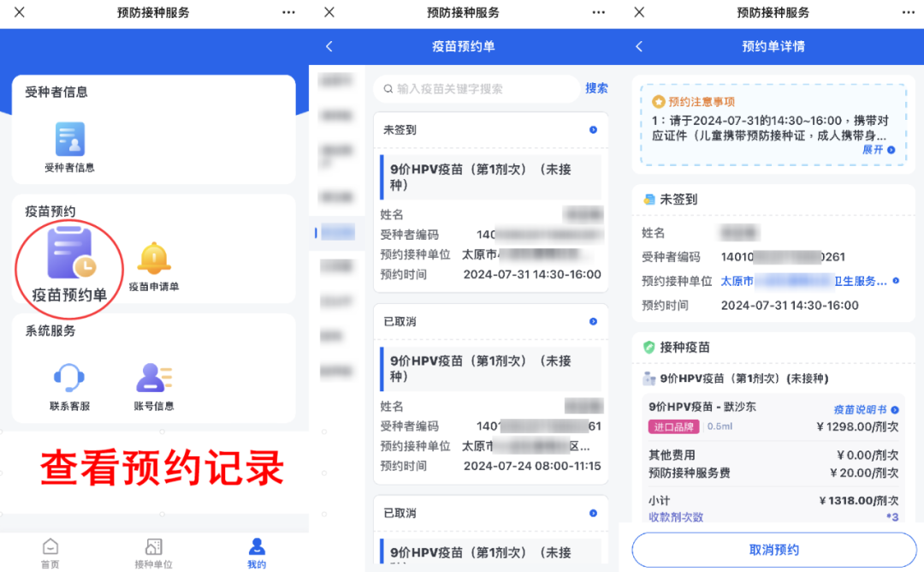Open the 疫苗预约单 icon
This screenshot has height=572, width=924.
point(69,253)
